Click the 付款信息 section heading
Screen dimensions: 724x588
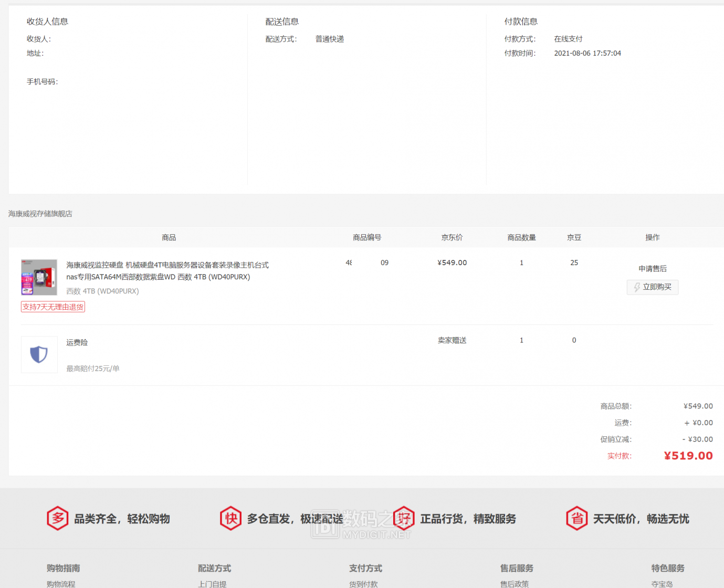pos(521,22)
